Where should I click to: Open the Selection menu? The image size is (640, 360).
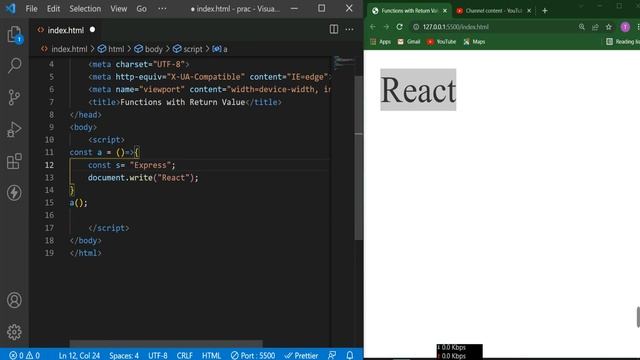[x=85, y=9]
